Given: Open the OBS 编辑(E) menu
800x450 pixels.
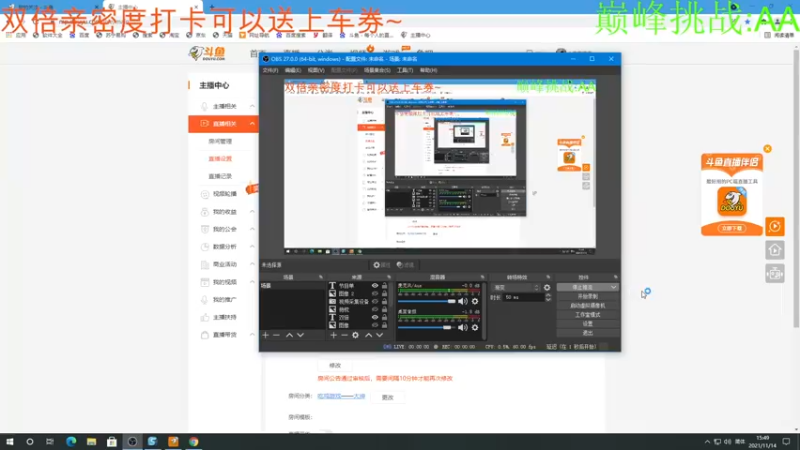Looking at the screenshot, I should tap(293, 70).
